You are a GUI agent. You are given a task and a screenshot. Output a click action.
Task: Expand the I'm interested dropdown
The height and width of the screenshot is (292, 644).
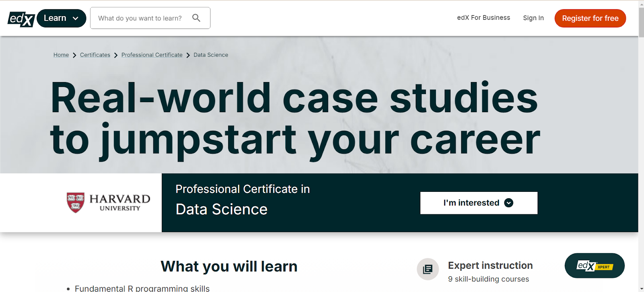click(479, 203)
